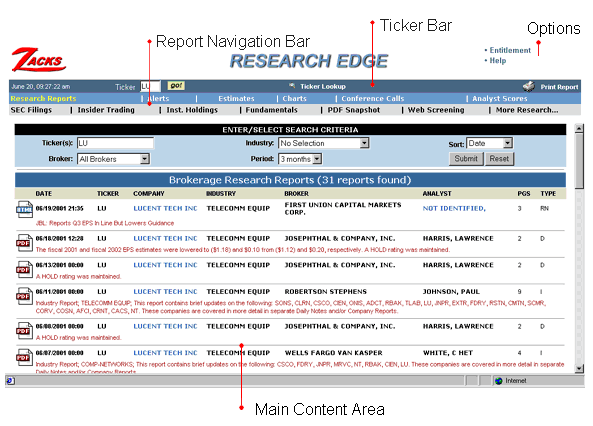This screenshot has width=593, height=426.
Task: Click the vertical scrollbar thumb
Action: coord(579,160)
